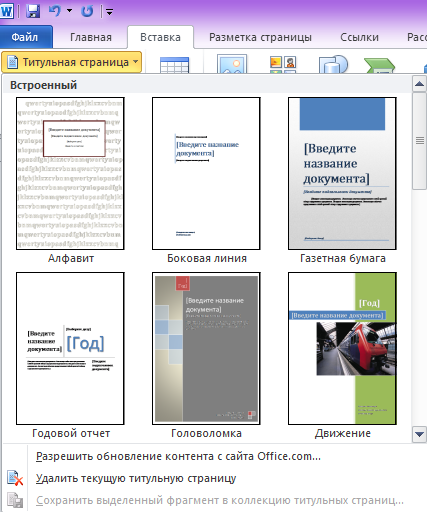Click the Word application logo icon
This screenshot has height=512, width=427.
[7, 11]
